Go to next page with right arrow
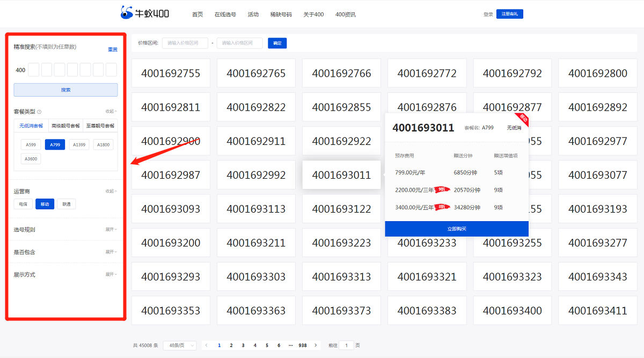The image size is (644, 358). (316, 345)
